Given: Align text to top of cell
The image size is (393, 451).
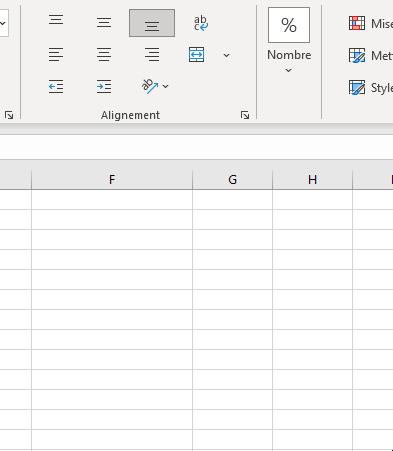Looking at the screenshot, I should tap(56, 20).
